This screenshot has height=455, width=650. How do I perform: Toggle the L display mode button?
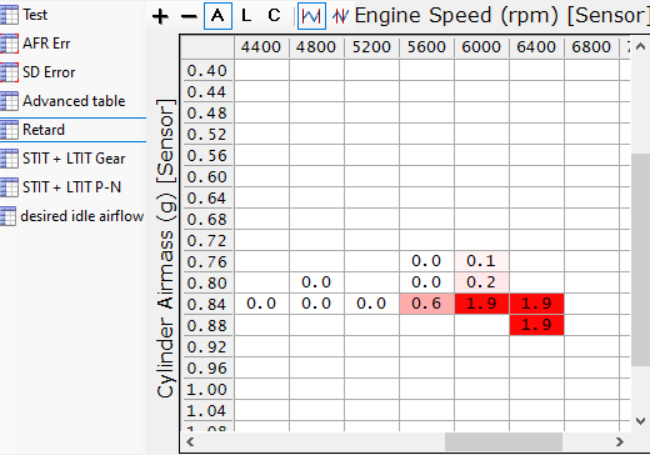click(x=246, y=16)
